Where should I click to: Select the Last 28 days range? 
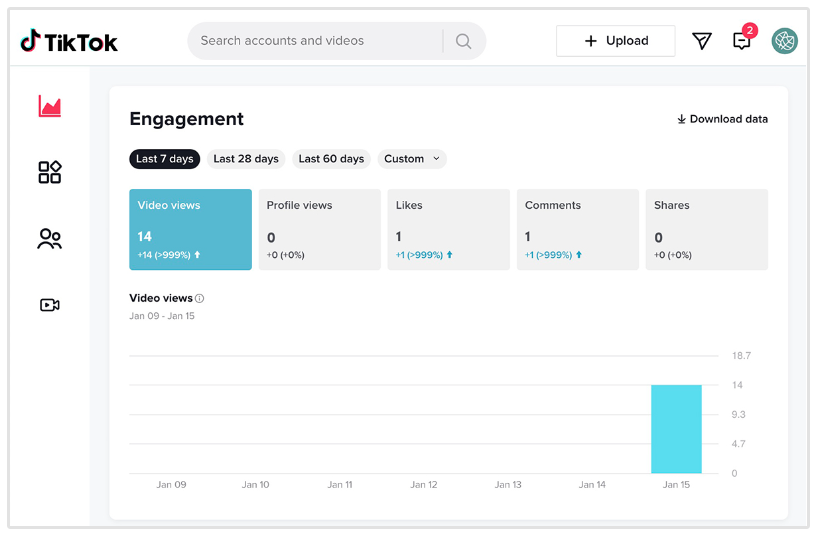[246, 159]
